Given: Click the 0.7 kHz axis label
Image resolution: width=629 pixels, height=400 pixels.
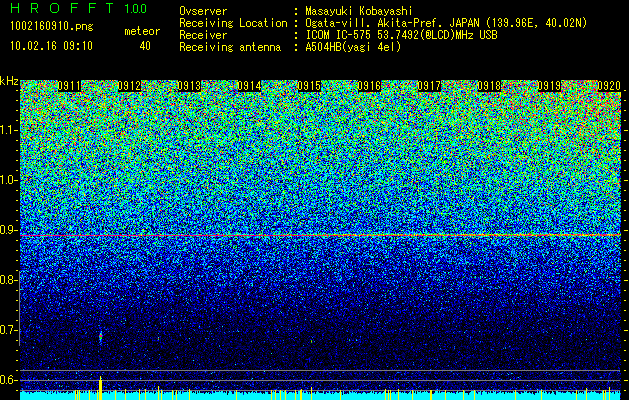Looking at the screenshot, I should 7,330.
